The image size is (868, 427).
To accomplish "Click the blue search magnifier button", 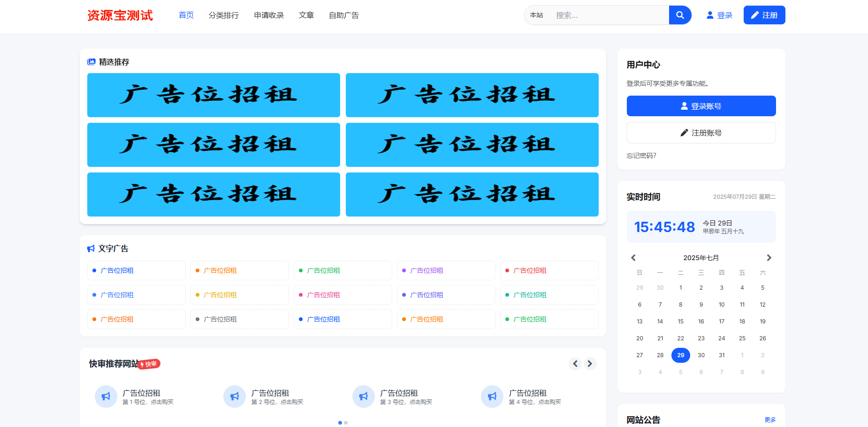I will 680,15.
